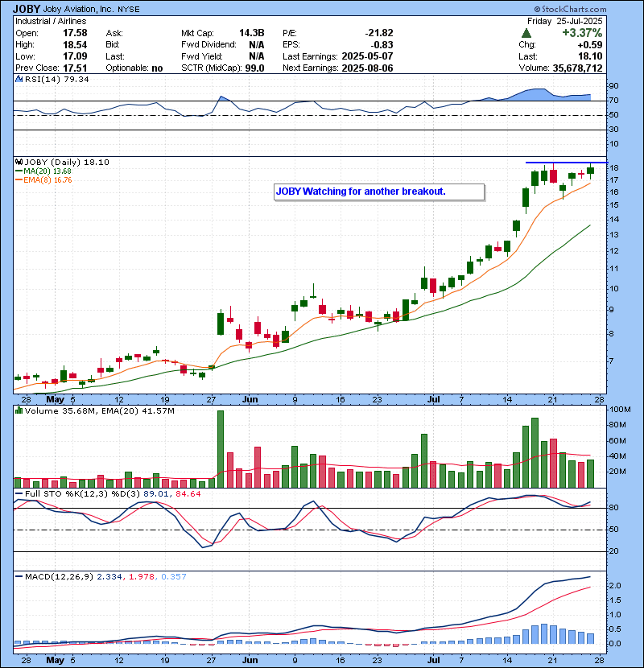Click the stochastic %D value 84.64
This screenshot has height=668, width=644.
[x=188, y=494]
